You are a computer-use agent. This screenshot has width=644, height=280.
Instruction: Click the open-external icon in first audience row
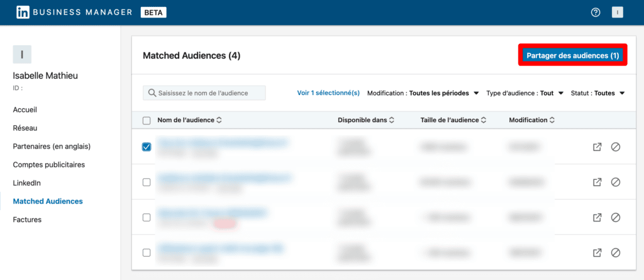coord(597,147)
